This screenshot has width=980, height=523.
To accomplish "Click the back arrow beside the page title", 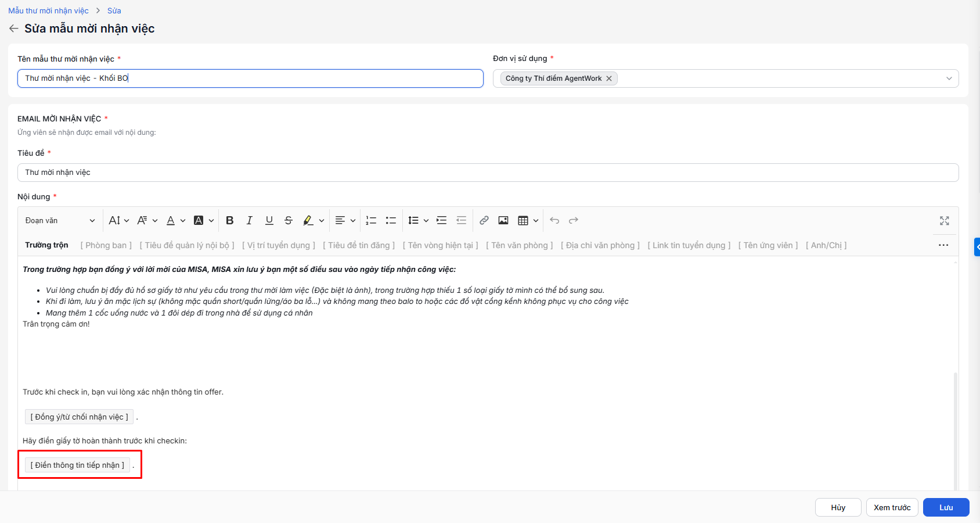I will [x=14, y=28].
